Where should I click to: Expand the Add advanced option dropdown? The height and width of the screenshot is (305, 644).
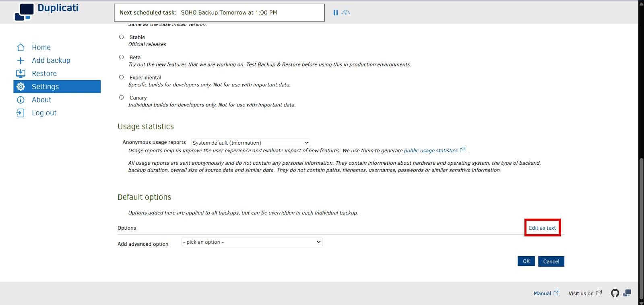click(x=252, y=242)
